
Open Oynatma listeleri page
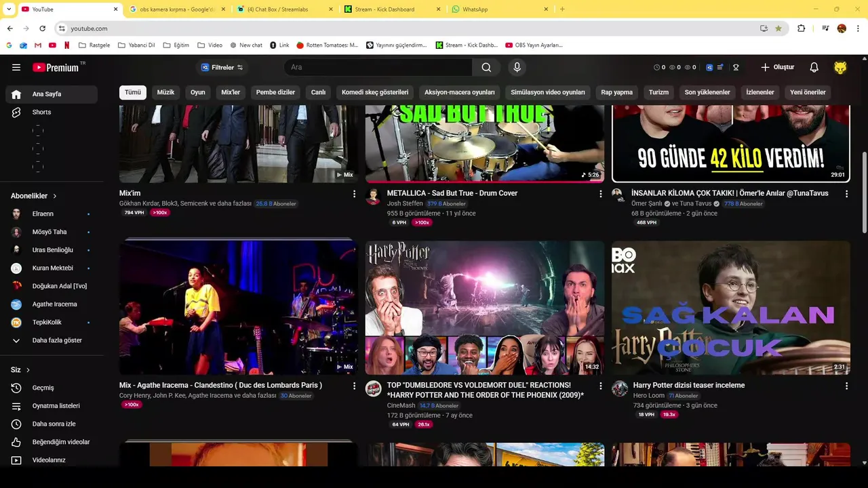(x=52, y=406)
